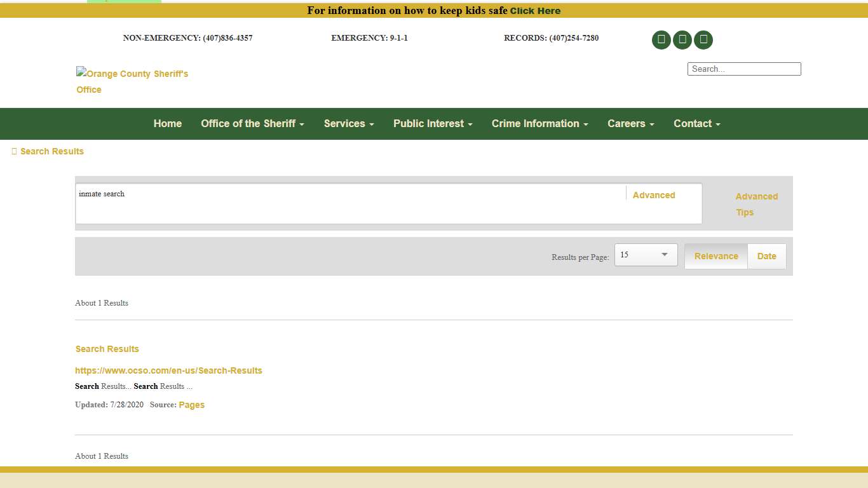Click the rightmost green circular social icon
Image resolution: width=868 pixels, height=488 pixels.
coord(703,40)
